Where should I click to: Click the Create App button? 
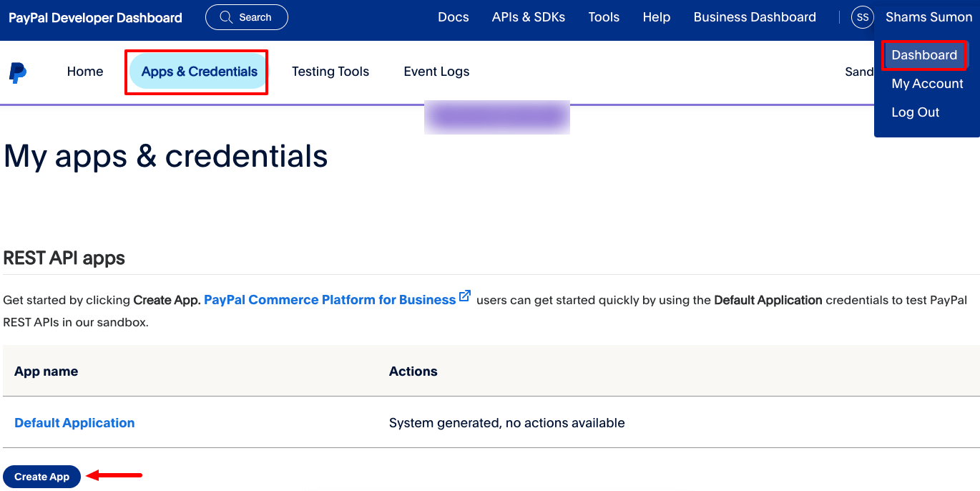41,476
